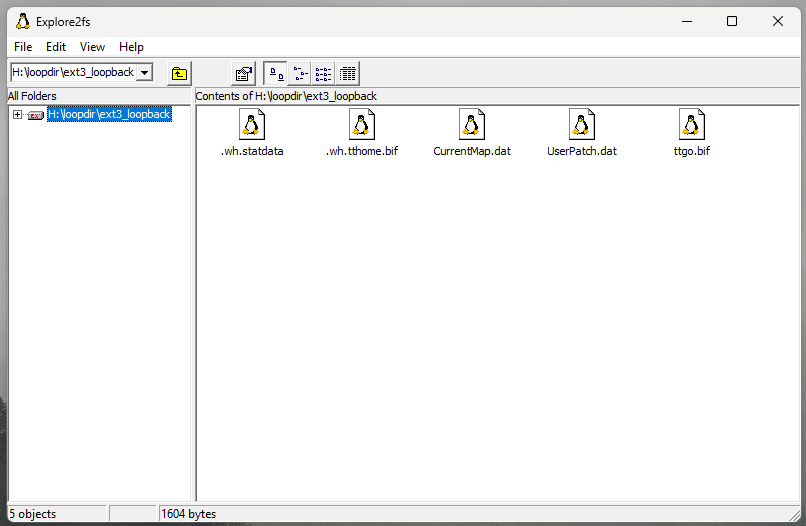The width and height of the screenshot is (806, 526).
Task: Click the .wh.statdata file name label
Action: tap(252, 151)
